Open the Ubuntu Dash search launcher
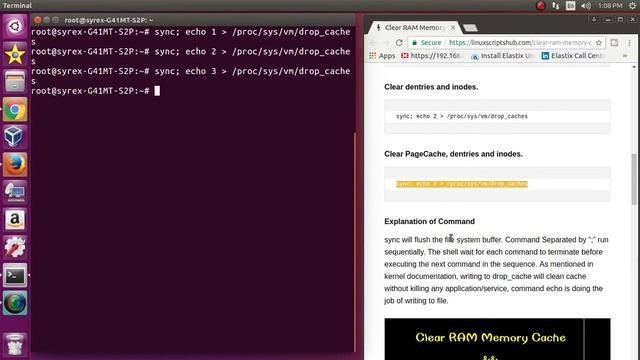 point(15,27)
